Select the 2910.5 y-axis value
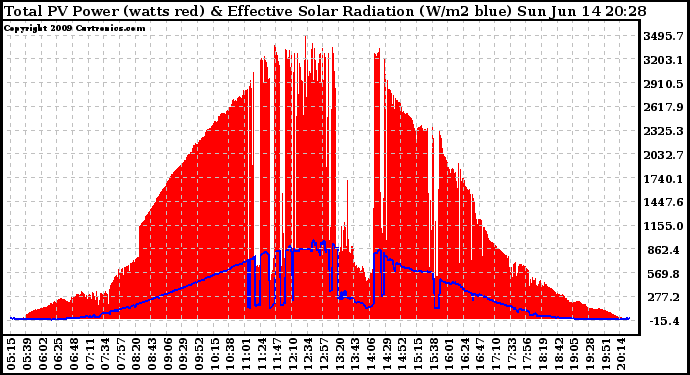Image resolution: width=690 pixels, height=375 pixels. 663,84
